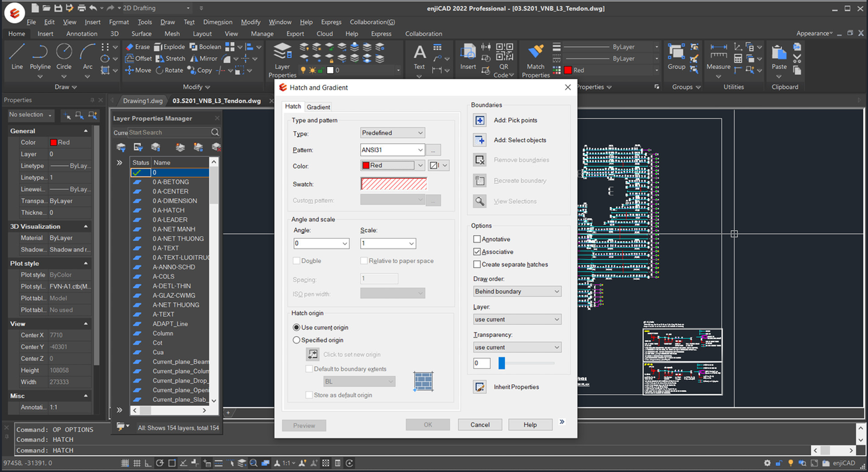Click the Inherit Properties icon
The height and width of the screenshot is (472, 868).
coord(479,387)
